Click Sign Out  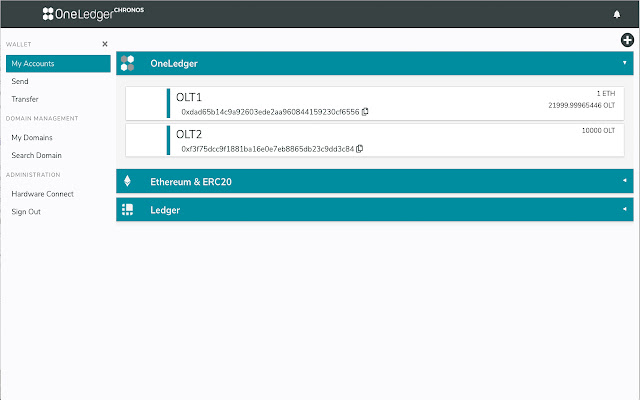26,212
